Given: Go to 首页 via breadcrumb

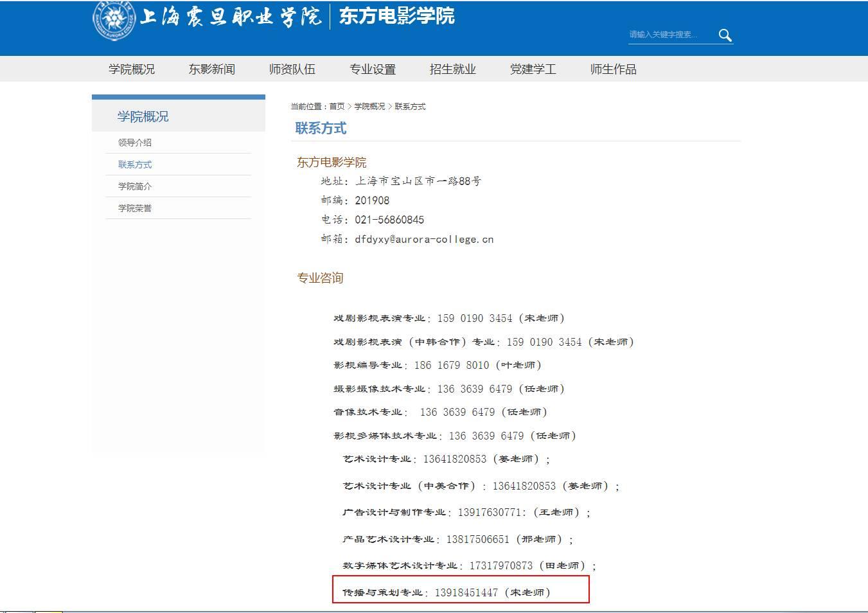Looking at the screenshot, I should pos(337,107).
